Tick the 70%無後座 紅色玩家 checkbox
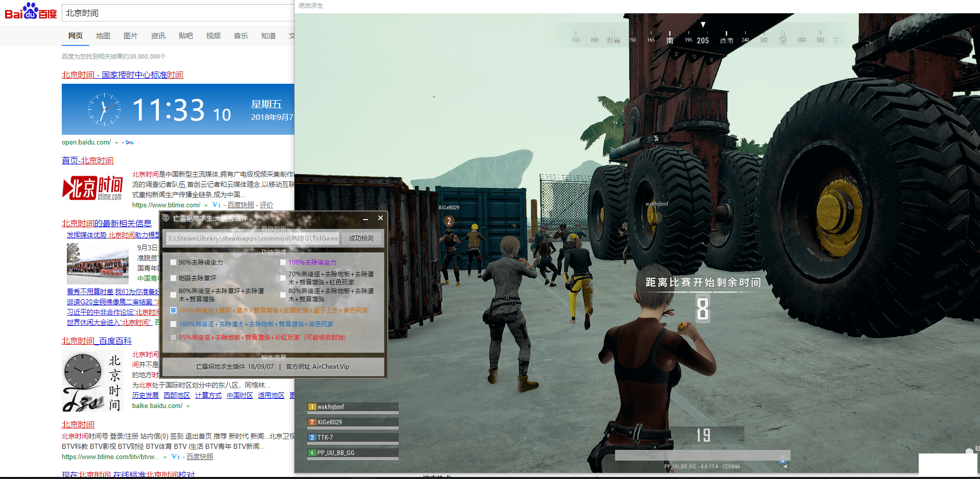 tap(283, 278)
